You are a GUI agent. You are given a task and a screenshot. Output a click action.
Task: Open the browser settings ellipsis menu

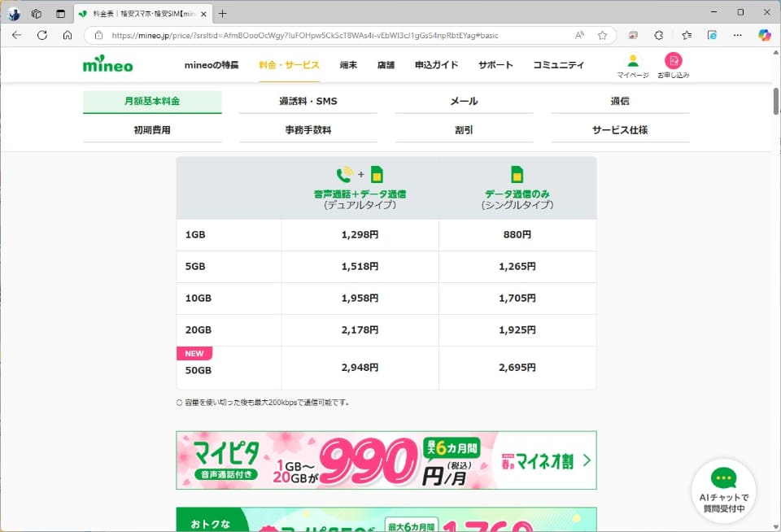(x=738, y=35)
